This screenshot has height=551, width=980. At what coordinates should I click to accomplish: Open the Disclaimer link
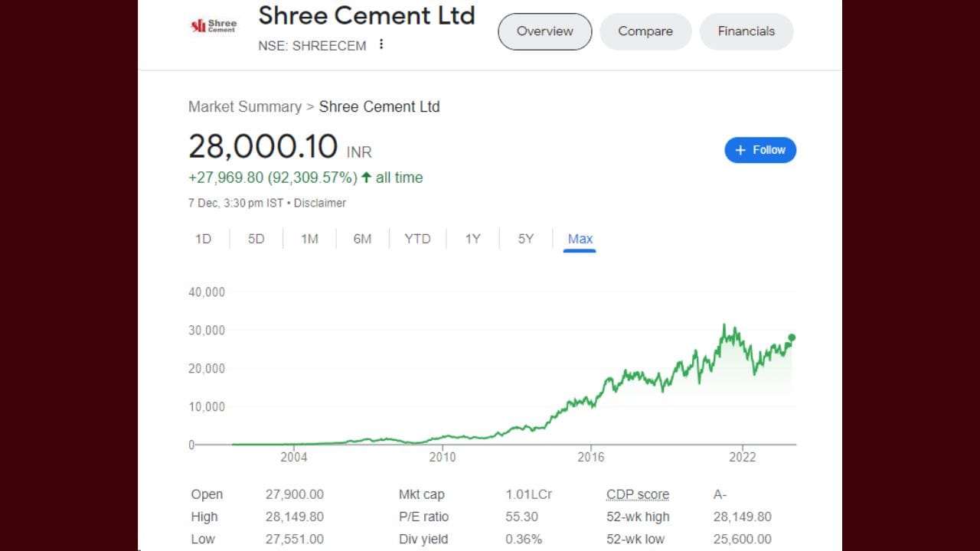pos(319,203)
